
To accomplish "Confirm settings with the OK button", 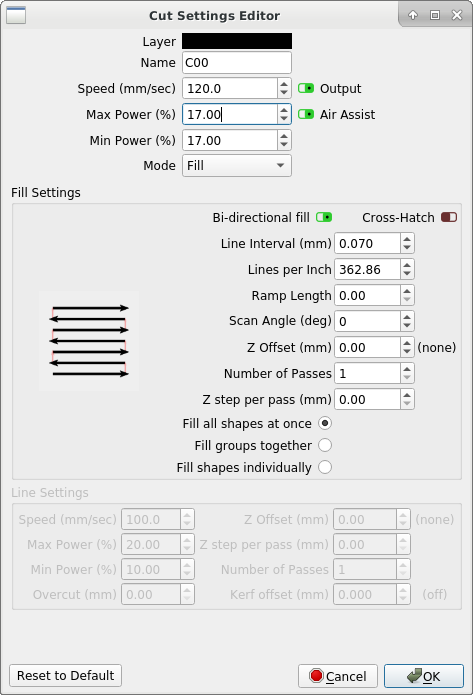I will click(424, 676).
